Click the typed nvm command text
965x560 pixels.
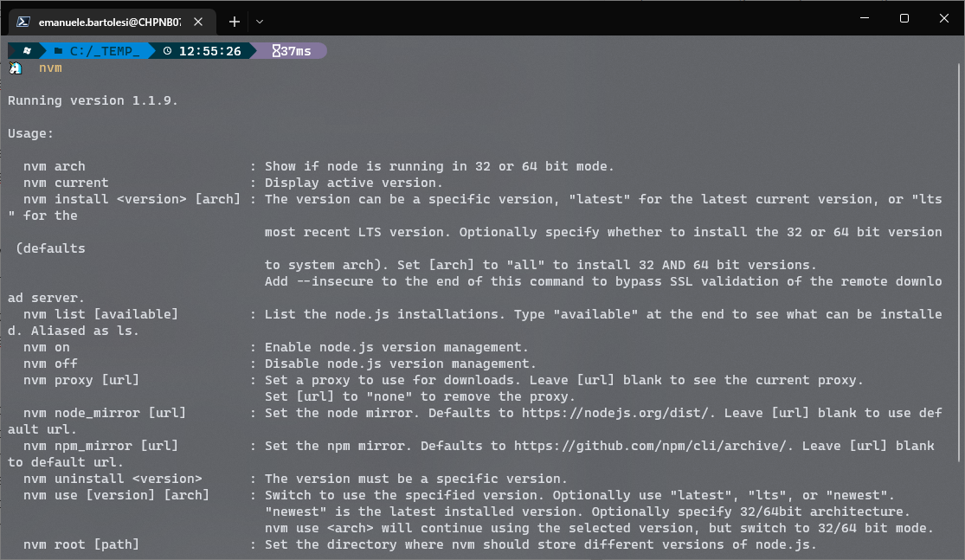[50, 68]
